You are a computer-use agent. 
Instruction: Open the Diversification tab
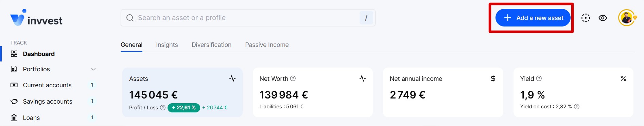211,45
